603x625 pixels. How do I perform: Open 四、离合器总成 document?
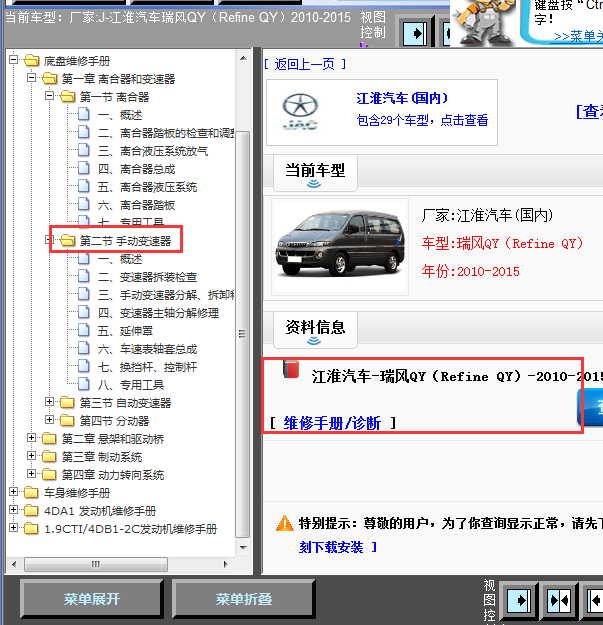point(136,169)
